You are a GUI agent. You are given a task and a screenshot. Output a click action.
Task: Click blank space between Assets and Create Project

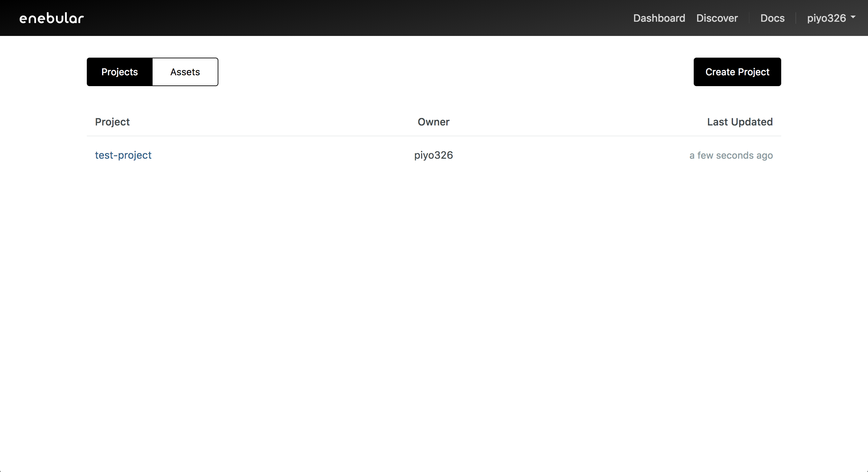coord(454,72)
